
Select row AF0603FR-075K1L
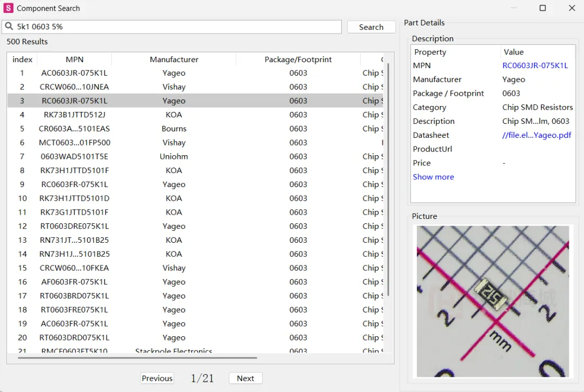[x=196, y=282]
